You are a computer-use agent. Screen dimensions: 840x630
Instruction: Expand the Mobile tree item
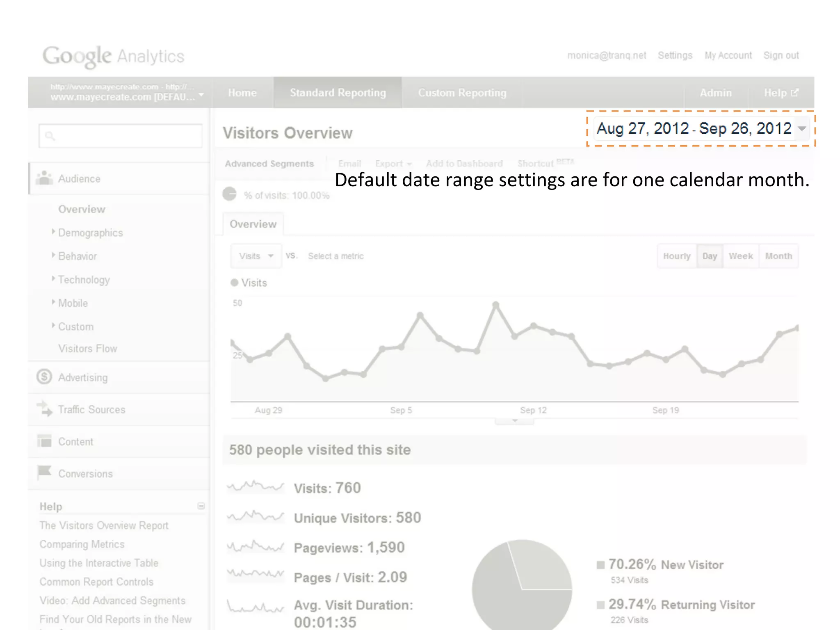(53, 302)
